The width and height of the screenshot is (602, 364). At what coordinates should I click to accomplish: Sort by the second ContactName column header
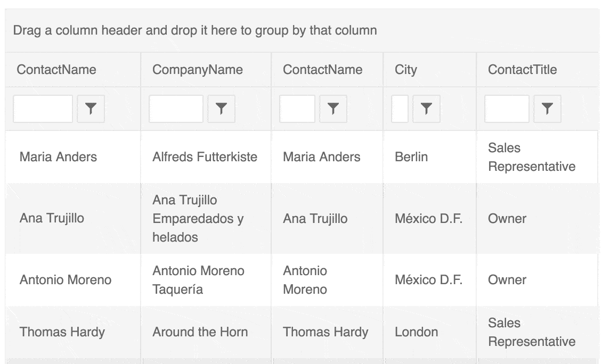point(323,69)
